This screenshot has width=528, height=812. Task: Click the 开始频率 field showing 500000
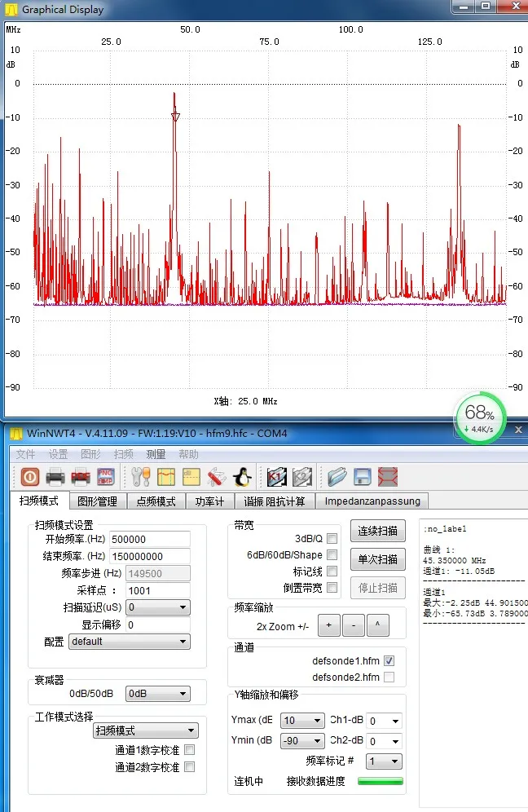pyautogui.click(x=150, y=539)
